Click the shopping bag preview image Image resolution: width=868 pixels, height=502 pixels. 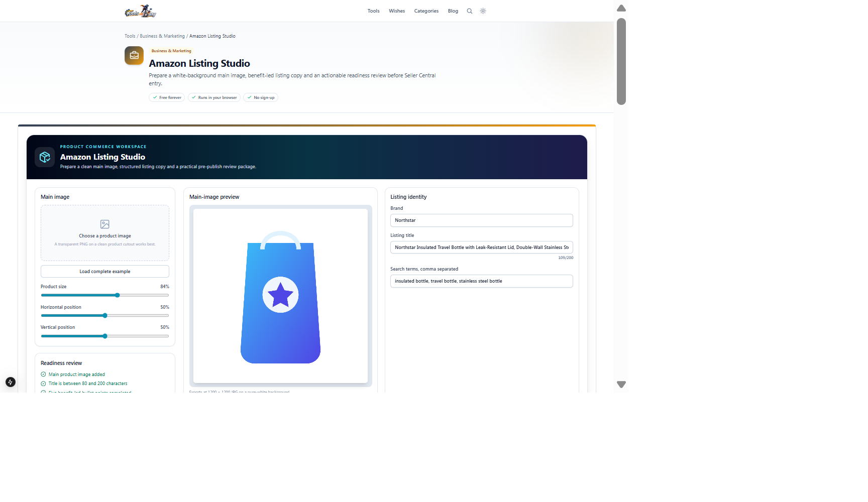(x=281, y=296)
